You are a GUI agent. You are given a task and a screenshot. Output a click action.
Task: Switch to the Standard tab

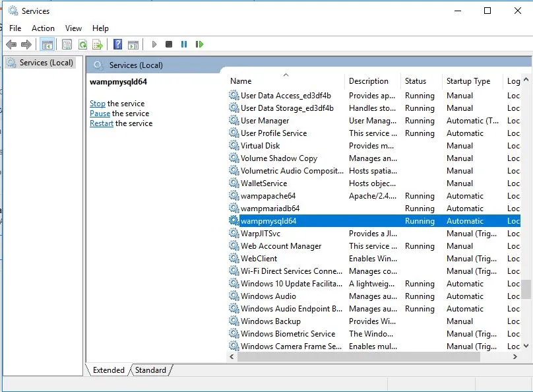150,370
